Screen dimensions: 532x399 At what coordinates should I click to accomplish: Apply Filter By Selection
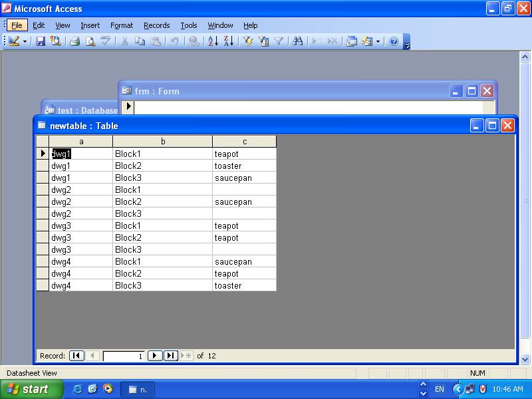[x=248, y=41]
